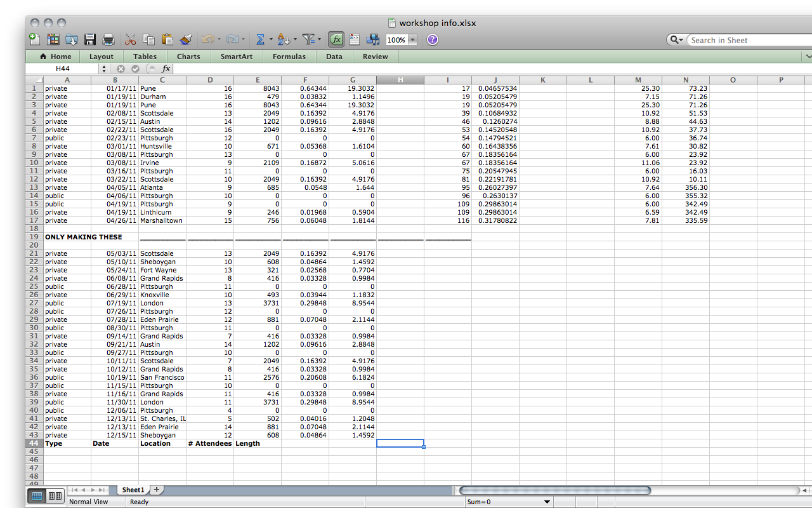Open Excel Help question mark
Image resolution: width=812 pixels, height=508 pixels.
click(433, 39)
